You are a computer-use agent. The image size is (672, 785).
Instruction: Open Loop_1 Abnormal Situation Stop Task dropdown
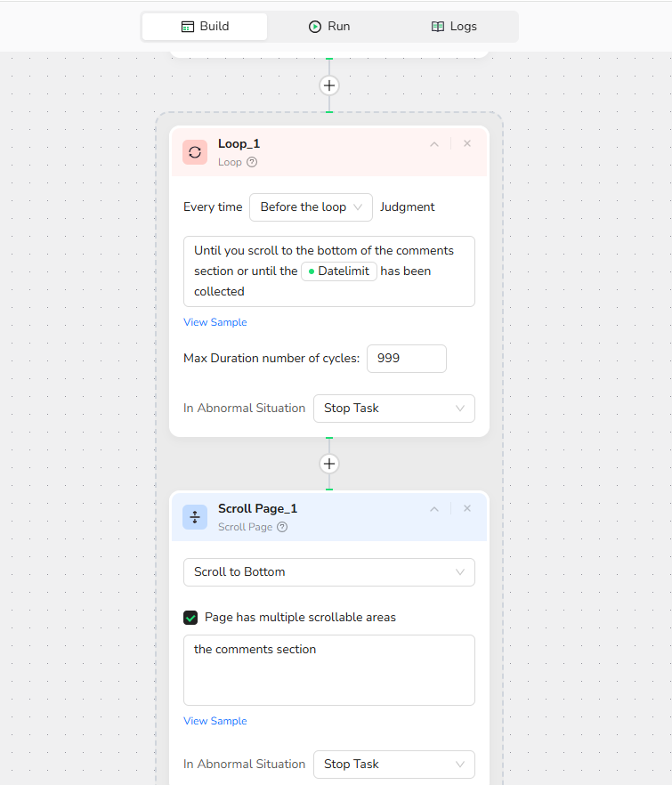coord(393,408)
